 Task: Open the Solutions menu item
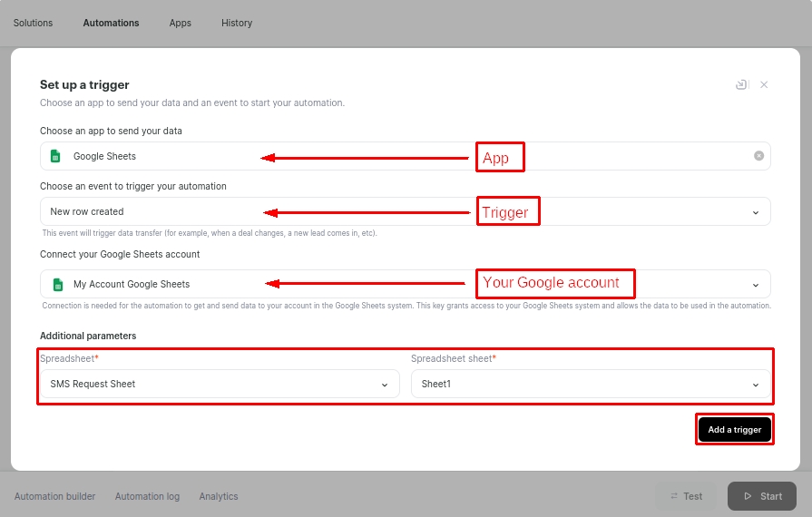coord(33,23)
